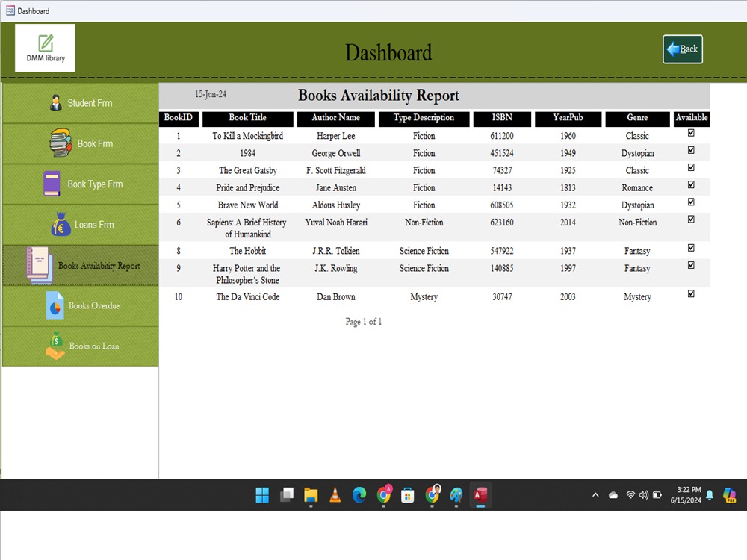Click the stacked books icon
The image size is (747, 560).
tap(61, 143)
